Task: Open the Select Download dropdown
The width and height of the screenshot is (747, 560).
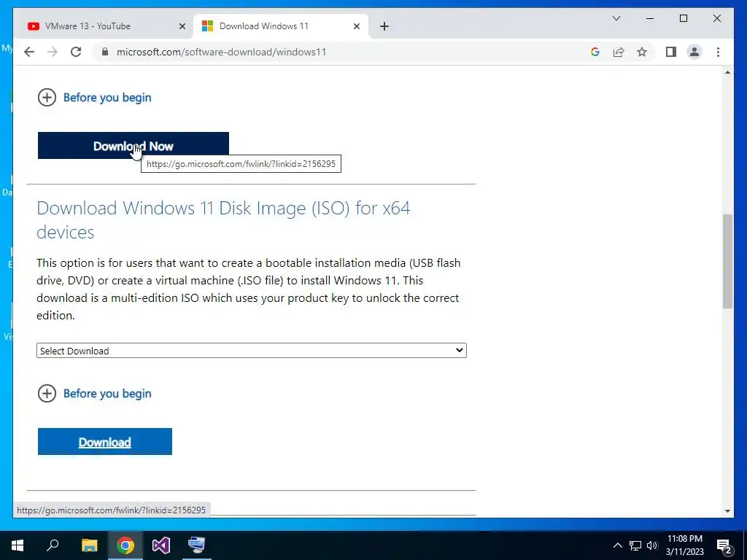Action: [x=252, y=351]
